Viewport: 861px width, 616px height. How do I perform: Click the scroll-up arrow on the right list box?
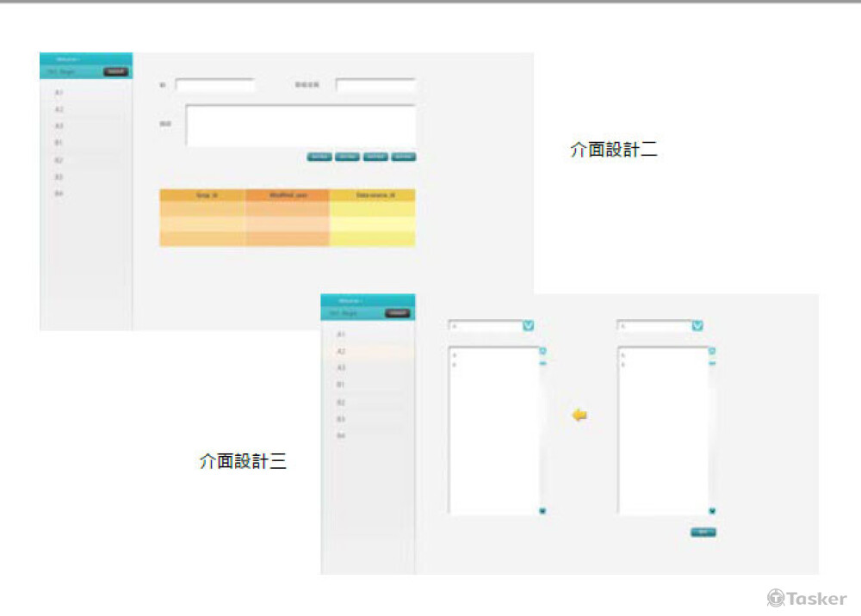click(x=712, y=351)
